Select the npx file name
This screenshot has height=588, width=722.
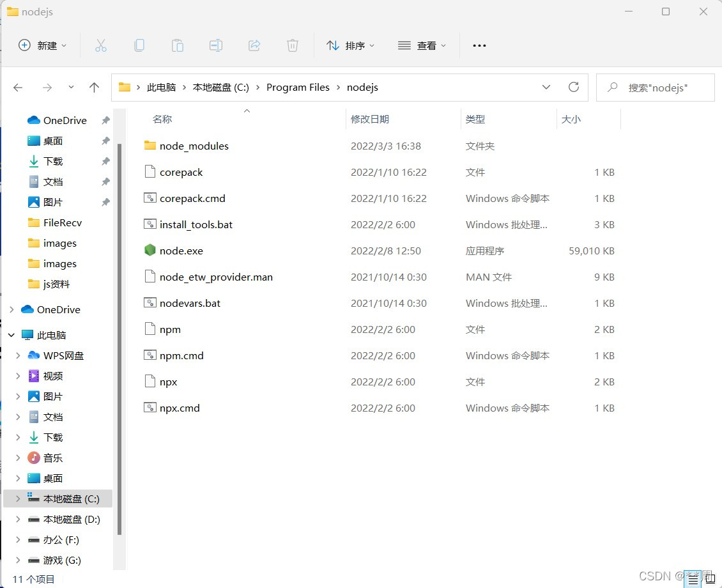pyautogui.click(x=169, y=382)
